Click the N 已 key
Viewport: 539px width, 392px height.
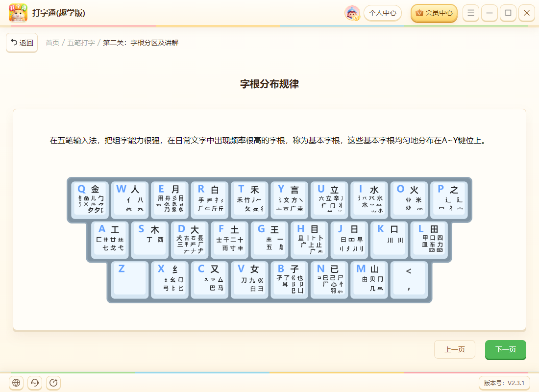point(329,279)
